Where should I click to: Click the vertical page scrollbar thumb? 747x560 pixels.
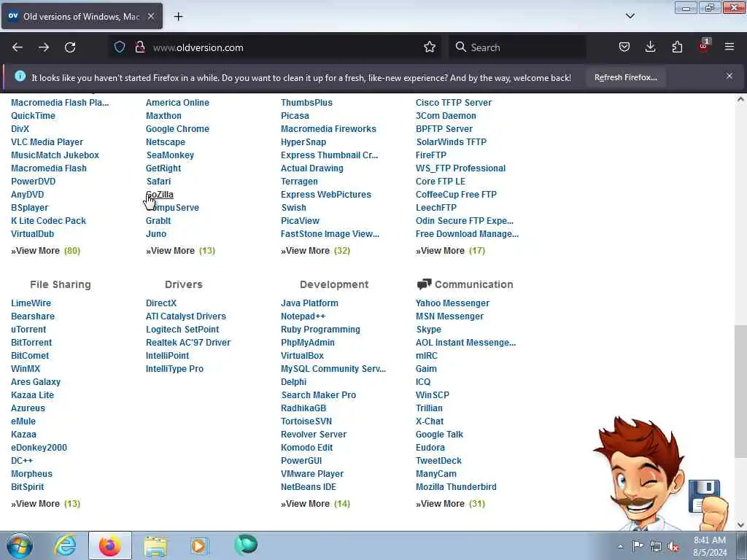740,392
